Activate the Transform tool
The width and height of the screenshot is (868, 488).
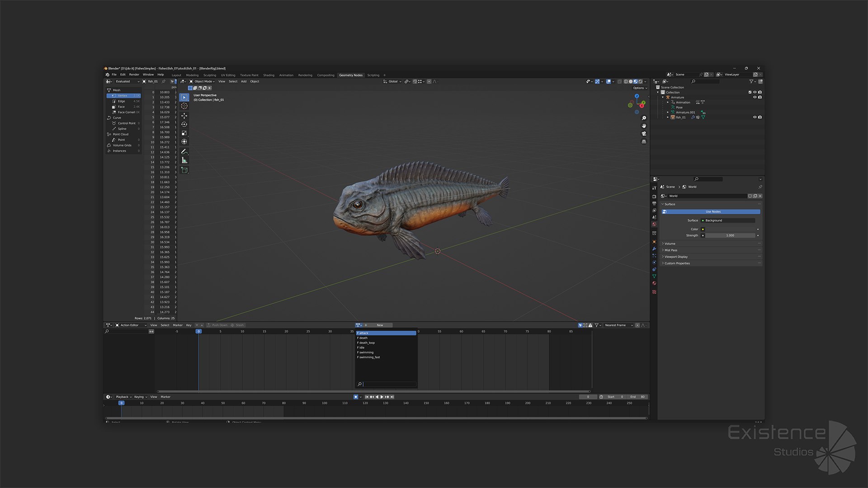pyautogui.click(x=184, y=141)
